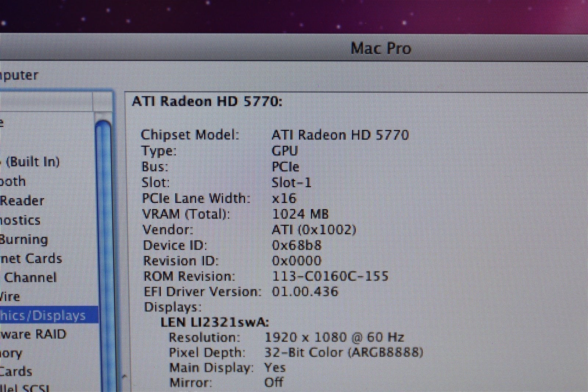Image resolution: width=588 pixels, height=392 pixels.
Task: Select the Ethernet Cards sidebar item
Action: click(31, 258)
